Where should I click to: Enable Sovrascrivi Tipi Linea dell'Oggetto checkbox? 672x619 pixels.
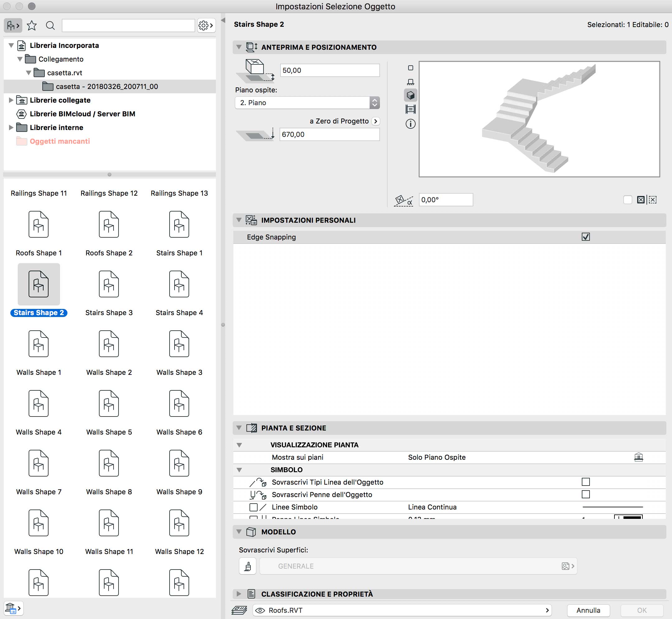pos(586,482)
